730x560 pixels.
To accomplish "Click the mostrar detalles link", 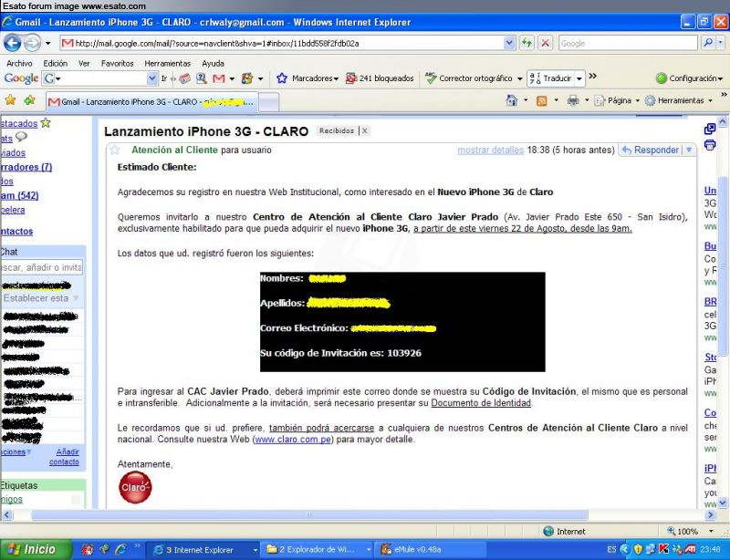I will tap(490, 150).
